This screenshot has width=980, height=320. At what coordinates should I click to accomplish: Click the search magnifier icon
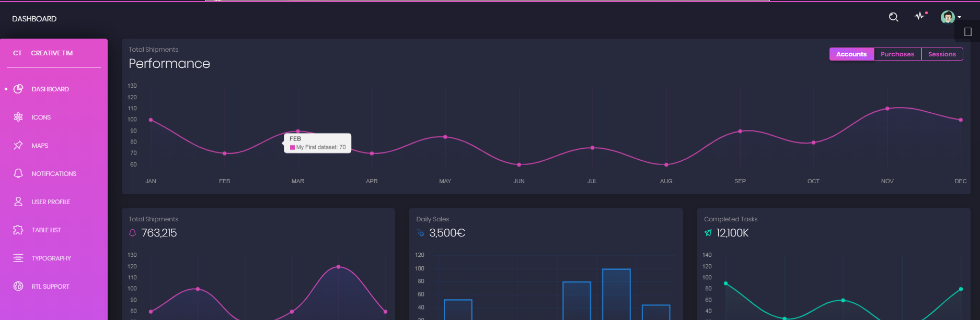tap(893, 17)
